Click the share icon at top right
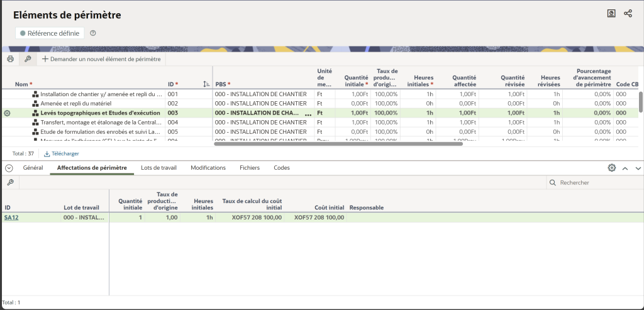Viewport: 644px width, 310px height. click(628, 13)
